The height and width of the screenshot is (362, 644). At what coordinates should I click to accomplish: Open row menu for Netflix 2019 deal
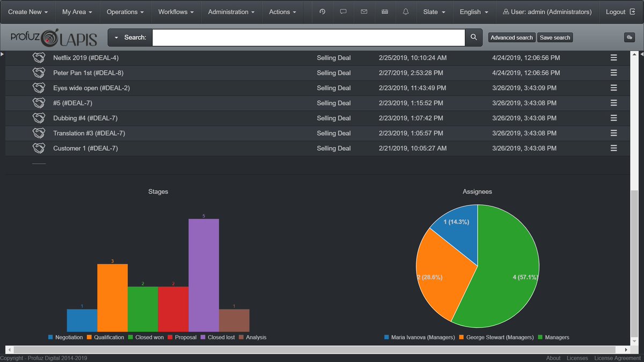click(614, 58)
